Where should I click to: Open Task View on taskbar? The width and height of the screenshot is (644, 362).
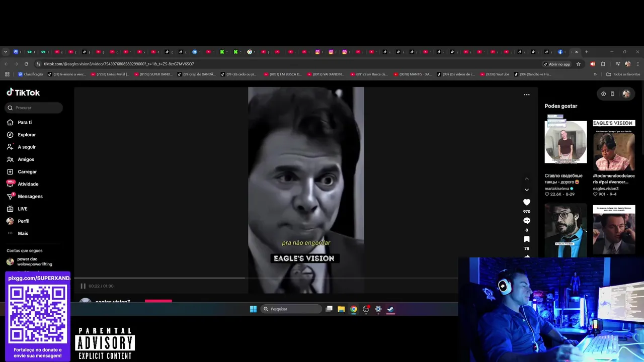tap(329, 309)
